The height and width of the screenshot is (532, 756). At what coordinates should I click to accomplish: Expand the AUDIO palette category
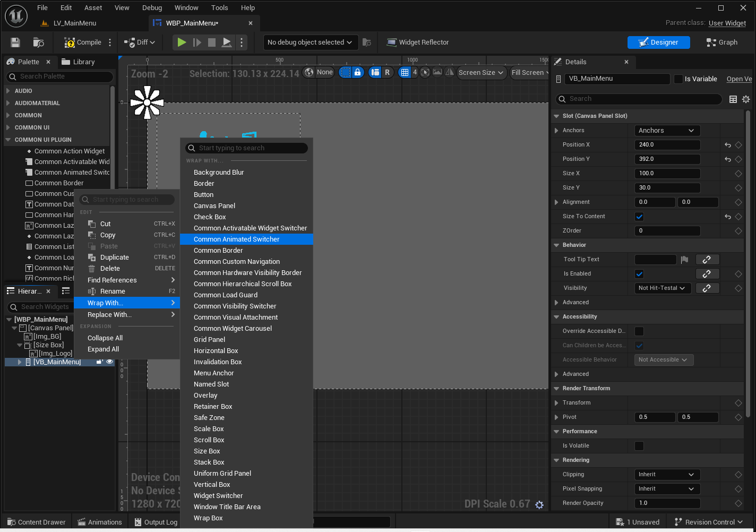[8, 91]
